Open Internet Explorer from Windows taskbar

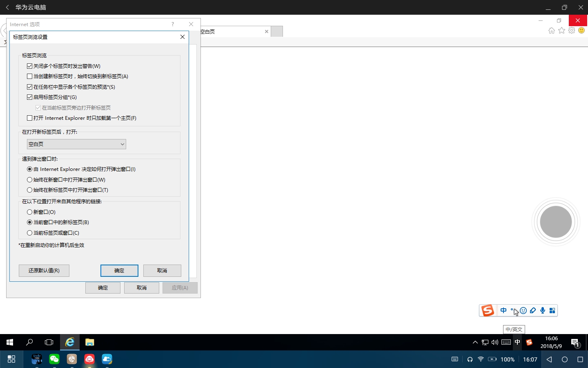tap(70, 342)
